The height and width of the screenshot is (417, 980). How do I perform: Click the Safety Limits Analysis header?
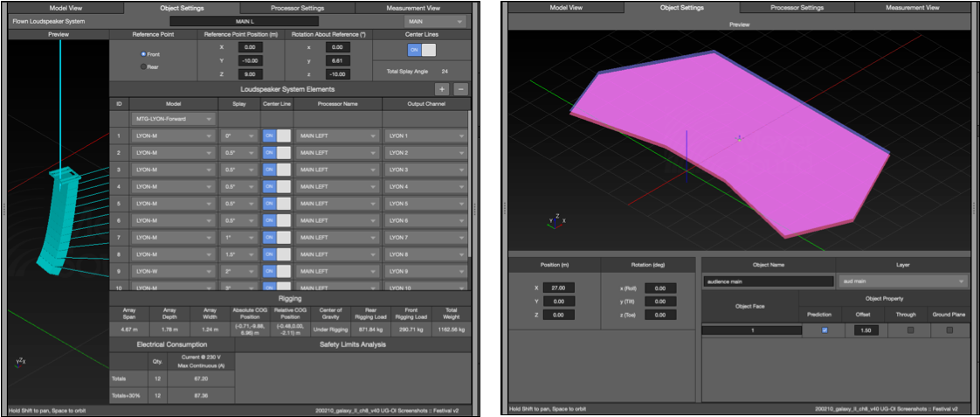[353, 344]
